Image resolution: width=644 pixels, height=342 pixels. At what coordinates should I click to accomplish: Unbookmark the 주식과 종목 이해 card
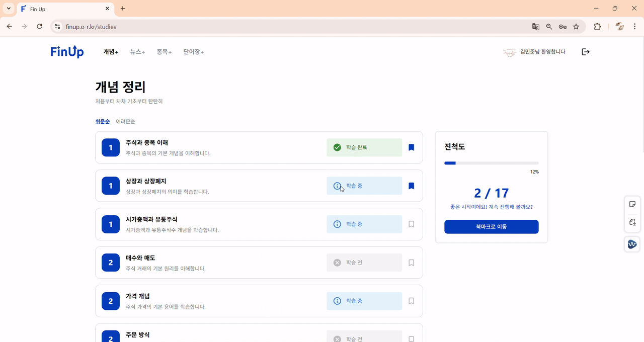pyautogui.click(x=411, y=147)
